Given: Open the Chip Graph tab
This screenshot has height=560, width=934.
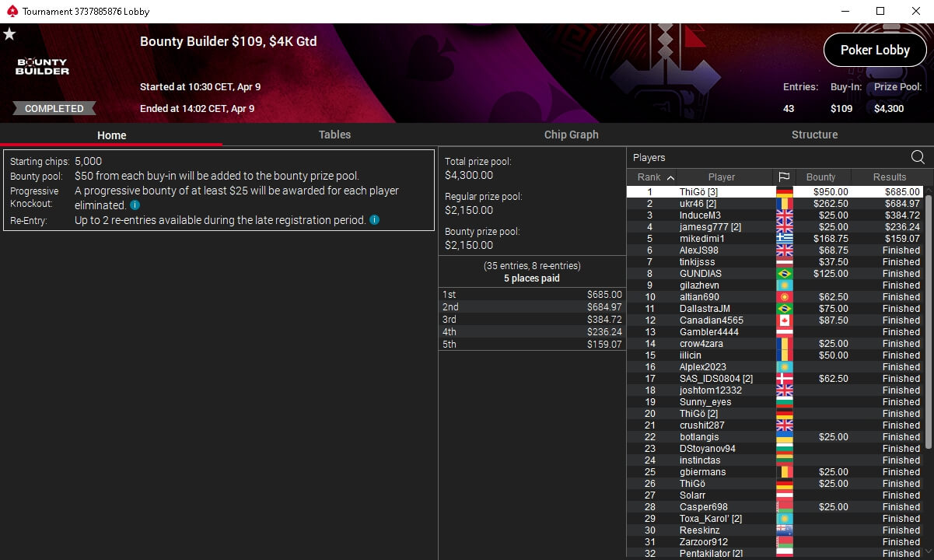Looking at the screenshot, I should pos(572,135).
